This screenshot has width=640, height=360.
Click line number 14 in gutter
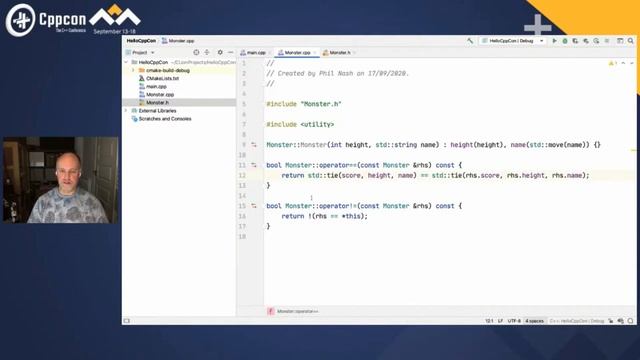pyautogui.click(x=242, y=196)
